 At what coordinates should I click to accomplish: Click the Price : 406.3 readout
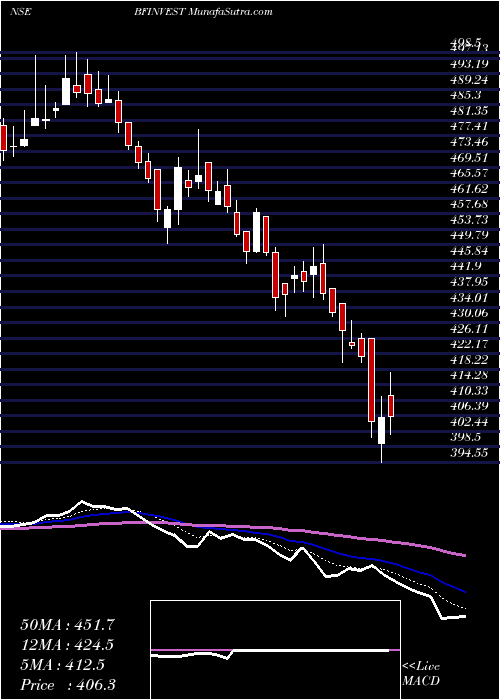click(70, 685)
